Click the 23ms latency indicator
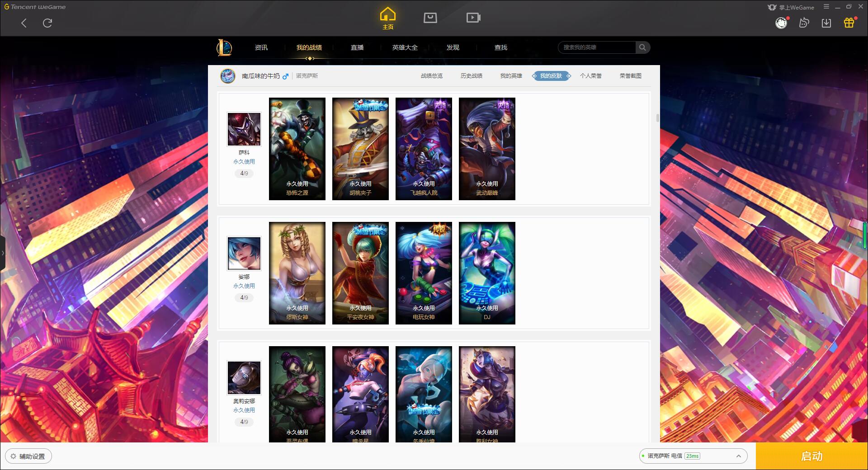The width and height of the screenshot is (868, 470). (692, 456)
